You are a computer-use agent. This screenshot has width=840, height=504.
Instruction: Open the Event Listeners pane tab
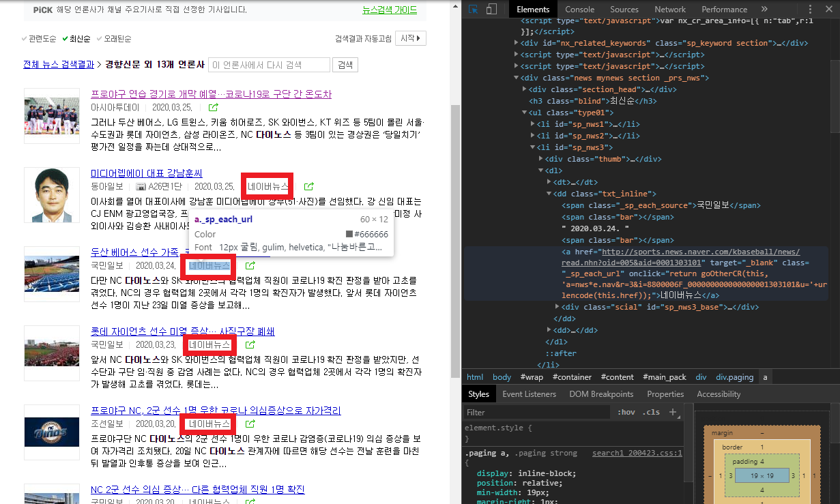click(529, 394)
